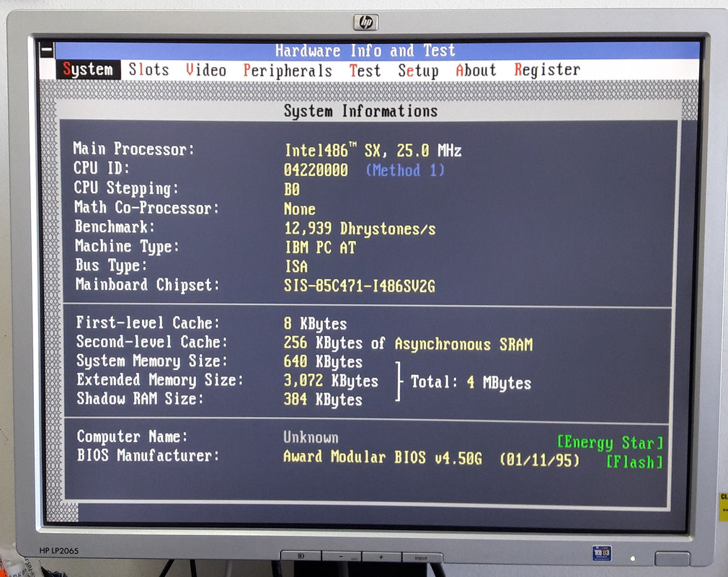Click the monitor's Input button

click(x=422, y=557)
